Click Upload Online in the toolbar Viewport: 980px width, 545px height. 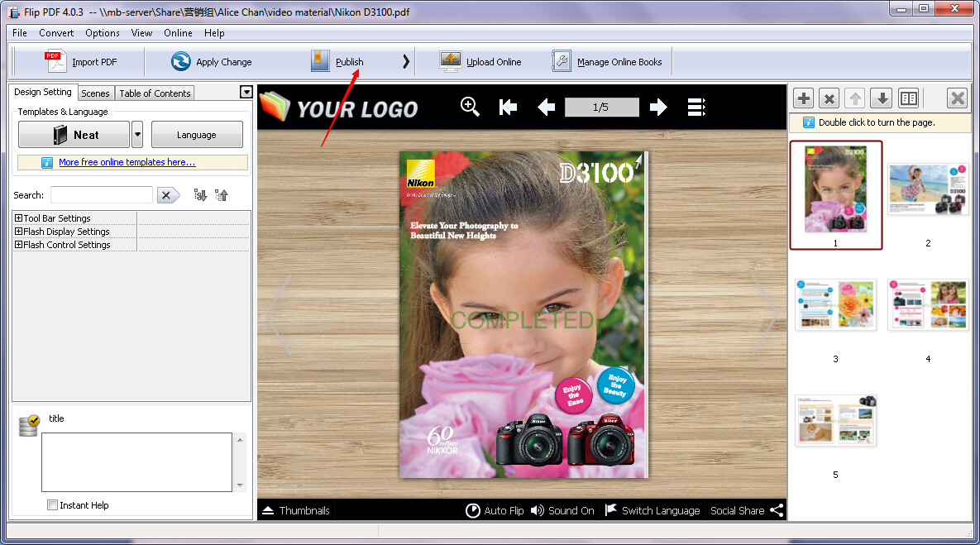[x=480, y=62]
